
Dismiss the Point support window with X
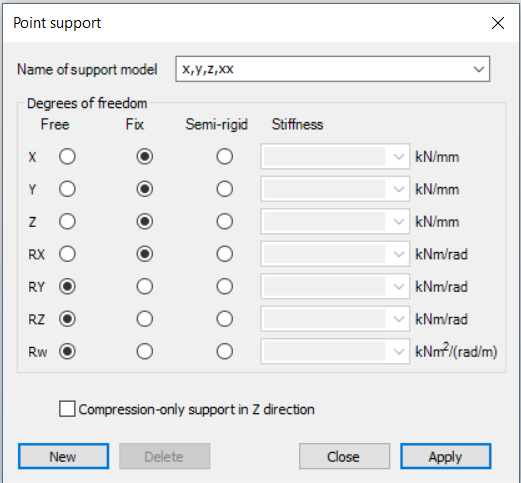(x=498, y=23)
